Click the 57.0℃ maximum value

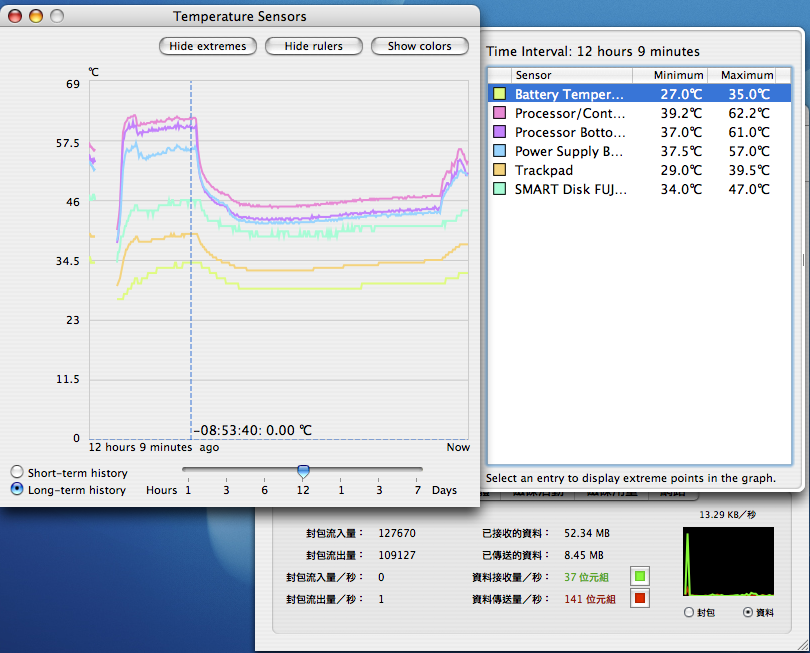coord(749,151)
